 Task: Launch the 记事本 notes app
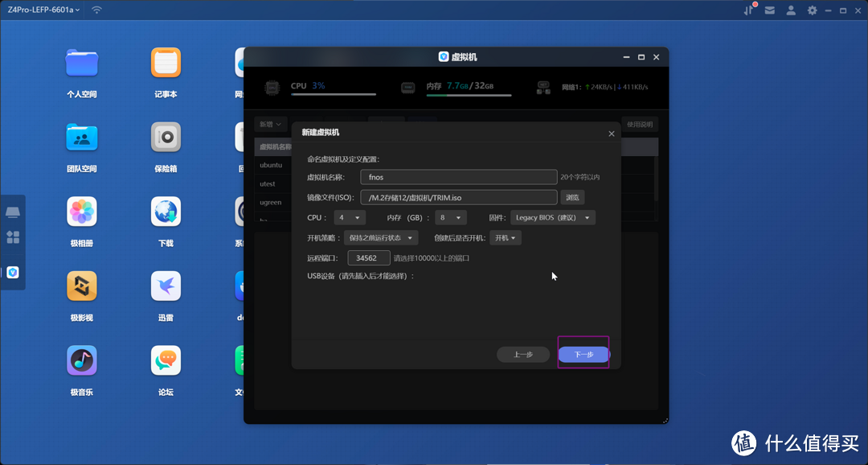166,64
